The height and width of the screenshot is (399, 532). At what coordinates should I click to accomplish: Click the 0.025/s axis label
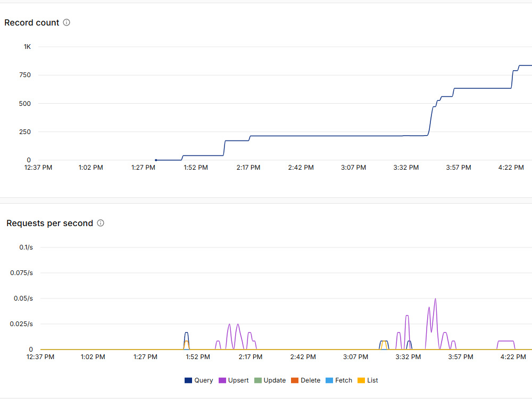tap(21, 323)
